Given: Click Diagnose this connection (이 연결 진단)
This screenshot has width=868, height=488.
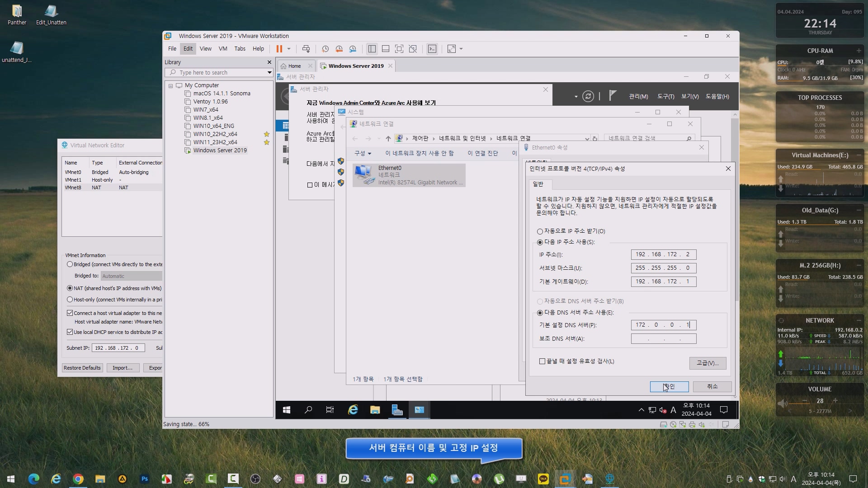Looking at the screenshot, I should (x=482, y=154).
